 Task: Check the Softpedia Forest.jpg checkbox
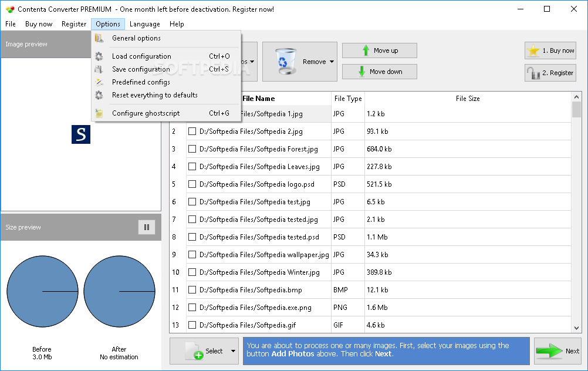192,149
